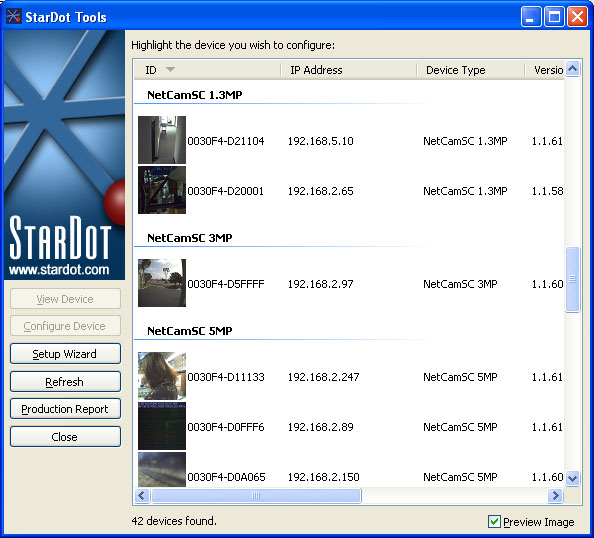Click the StarDot Tools title bar icon
This screenshot has height=538, width=594.
pos(14,16)
